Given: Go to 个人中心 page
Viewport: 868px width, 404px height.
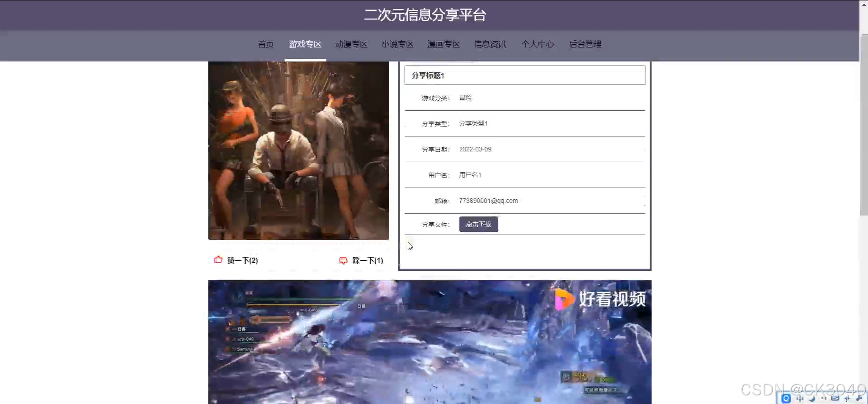Looking at the screenshot, I should 538,44.
